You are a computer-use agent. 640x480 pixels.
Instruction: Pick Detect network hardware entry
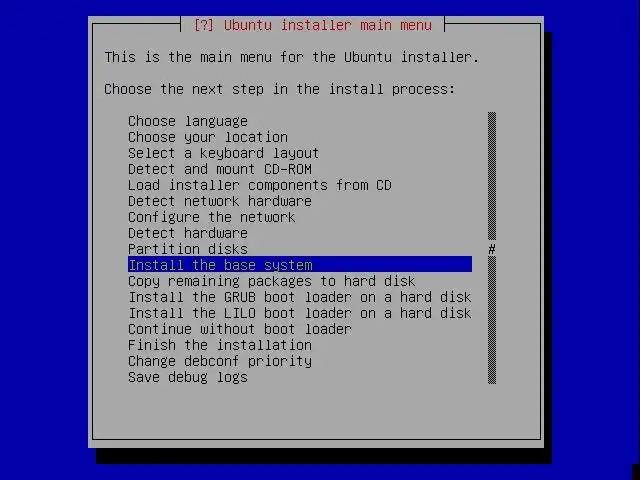220,201
